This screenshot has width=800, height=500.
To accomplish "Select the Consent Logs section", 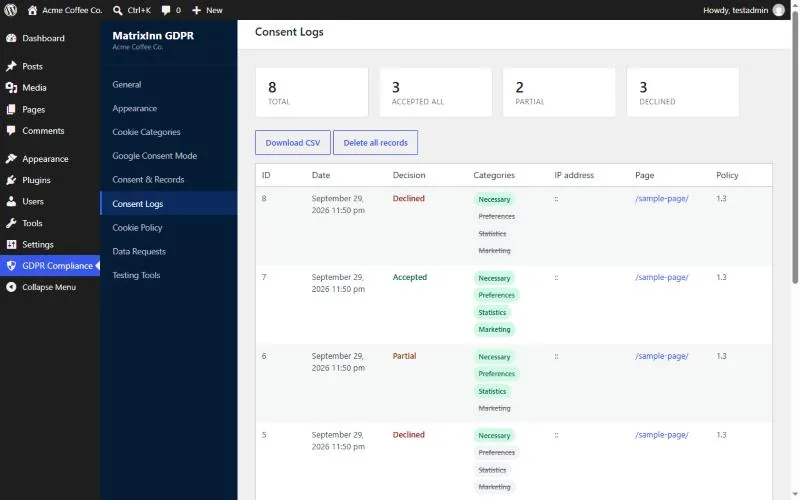I will coord(168,204).
